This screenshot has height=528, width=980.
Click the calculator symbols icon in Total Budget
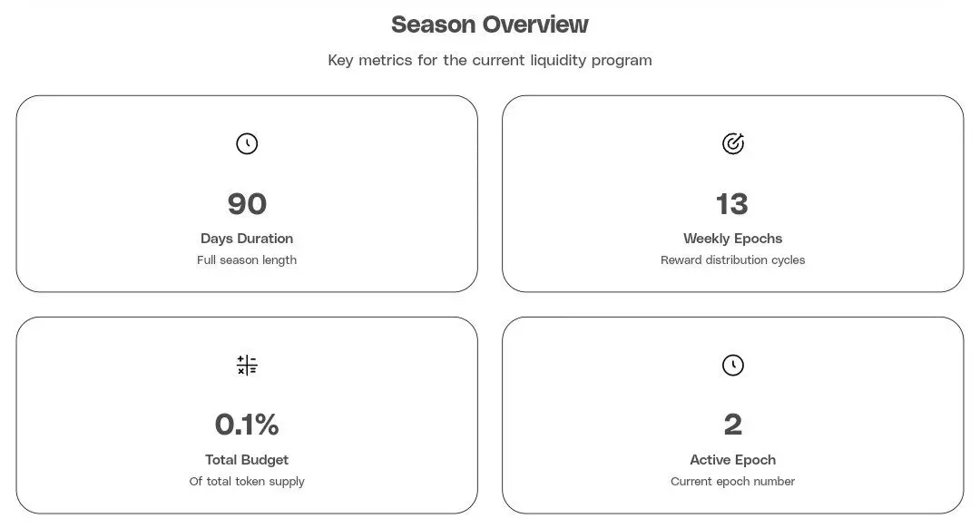point(247,365)
